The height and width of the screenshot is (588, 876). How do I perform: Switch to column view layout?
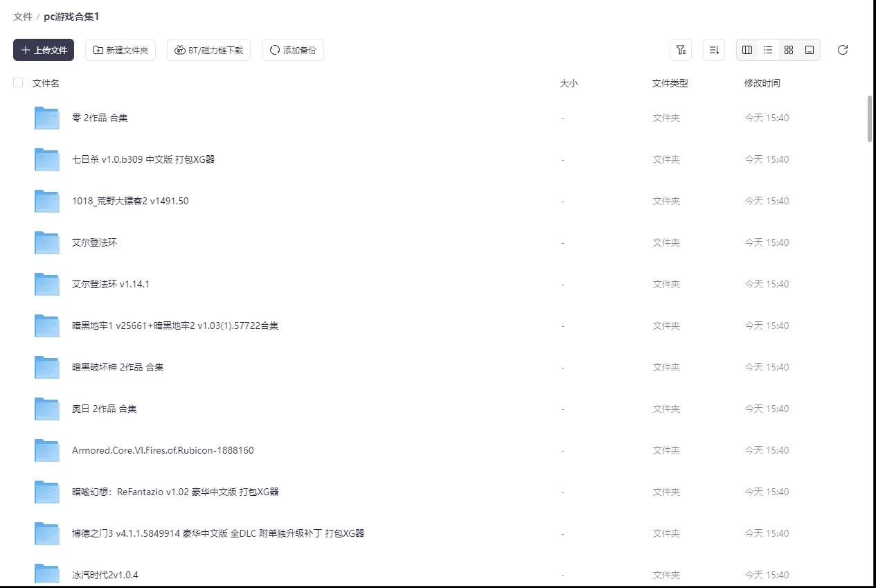coord(747,50)
